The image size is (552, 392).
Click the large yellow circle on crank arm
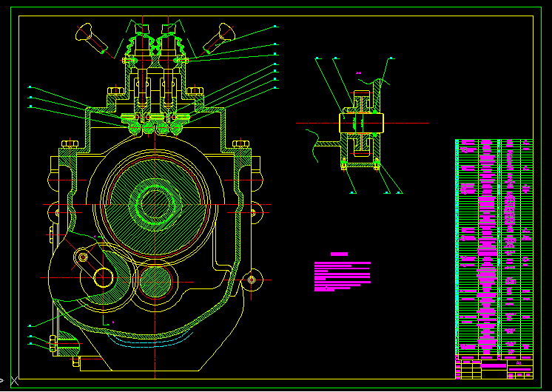click(103, 277)
